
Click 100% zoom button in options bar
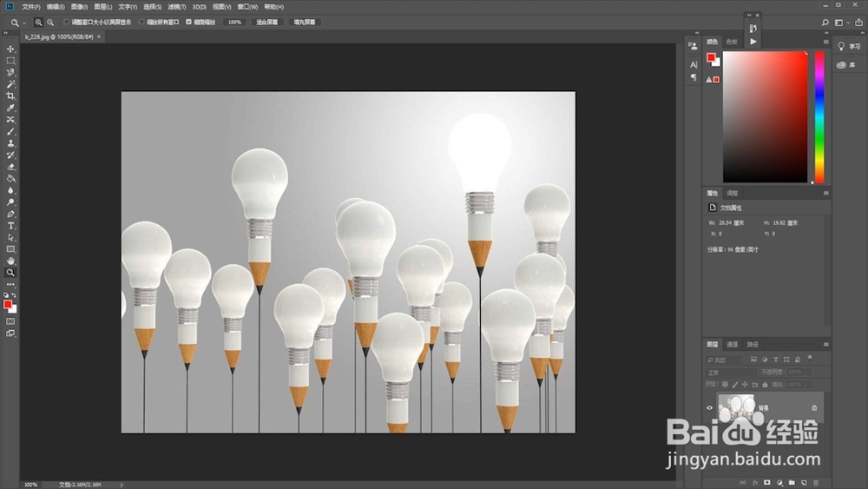coord(234,23)
